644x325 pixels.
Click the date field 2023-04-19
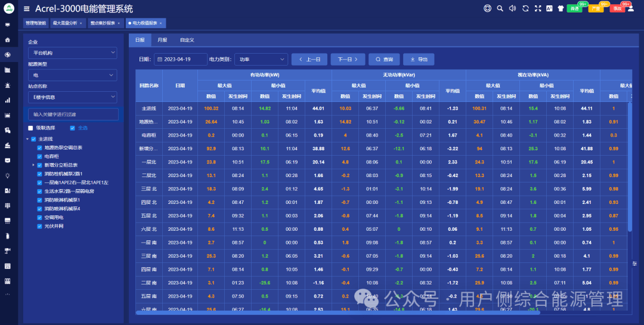pyautogui.click(x=180, y=59)
